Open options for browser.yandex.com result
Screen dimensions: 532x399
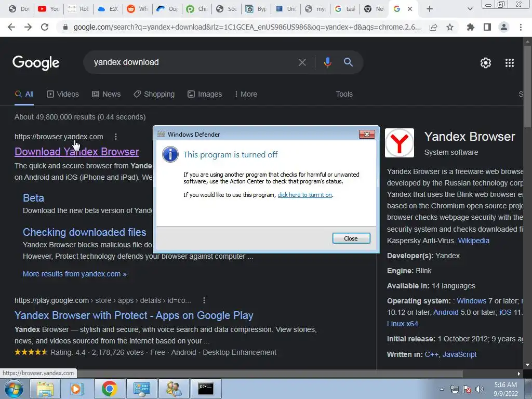[116, 137]
